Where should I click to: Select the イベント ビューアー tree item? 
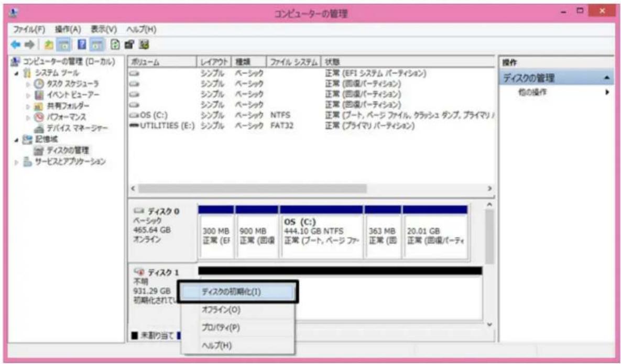coord(73,95)
